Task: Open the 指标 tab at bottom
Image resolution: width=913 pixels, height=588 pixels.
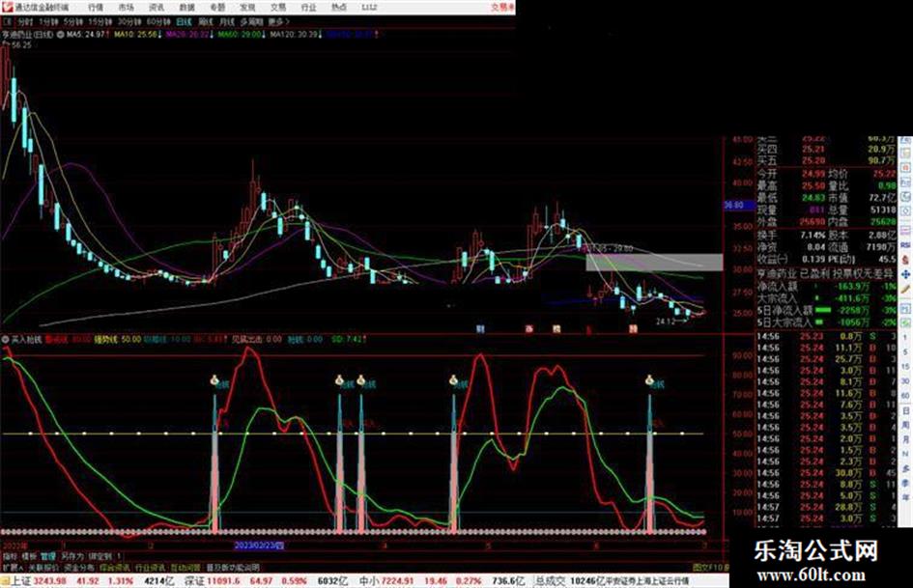Action: [10, 556]
